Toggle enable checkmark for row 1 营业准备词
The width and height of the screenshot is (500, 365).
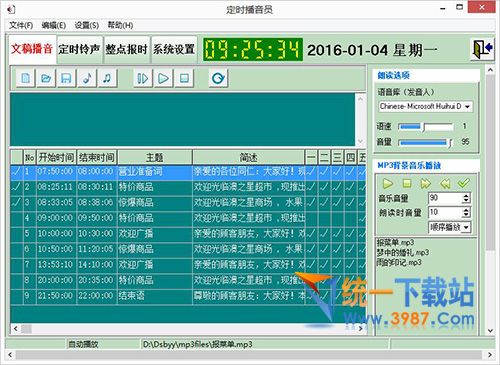[x=16, y=172]
